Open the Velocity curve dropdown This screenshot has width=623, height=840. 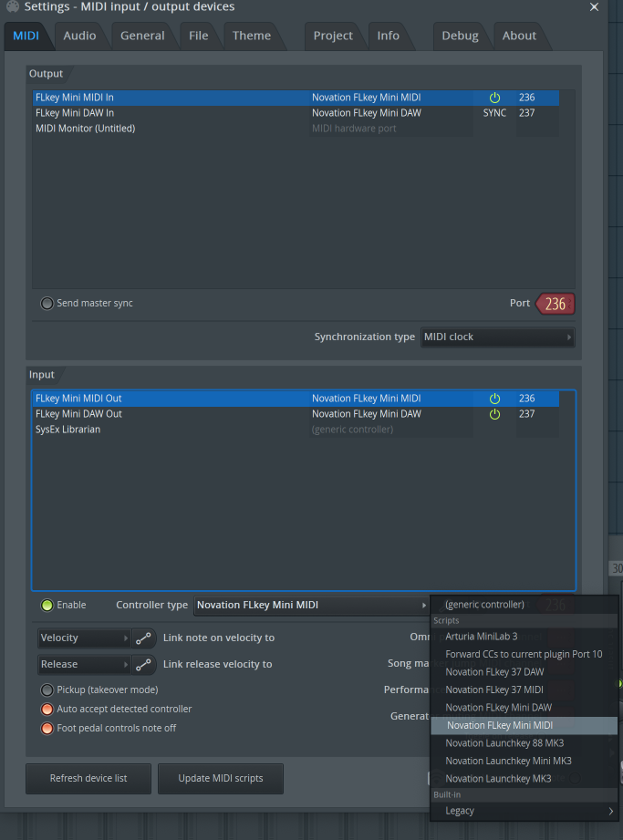point(84,638)
